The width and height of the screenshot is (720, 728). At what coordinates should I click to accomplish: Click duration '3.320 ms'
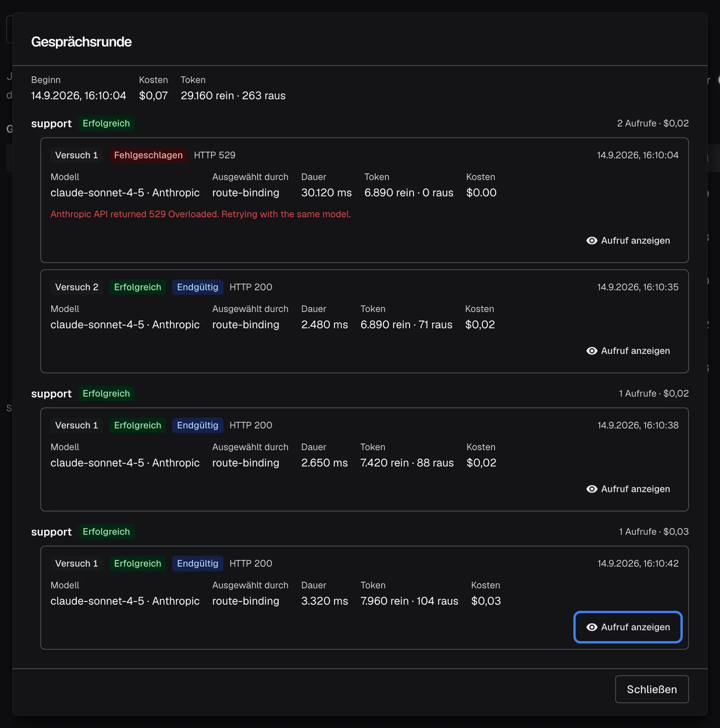point(324,601)
